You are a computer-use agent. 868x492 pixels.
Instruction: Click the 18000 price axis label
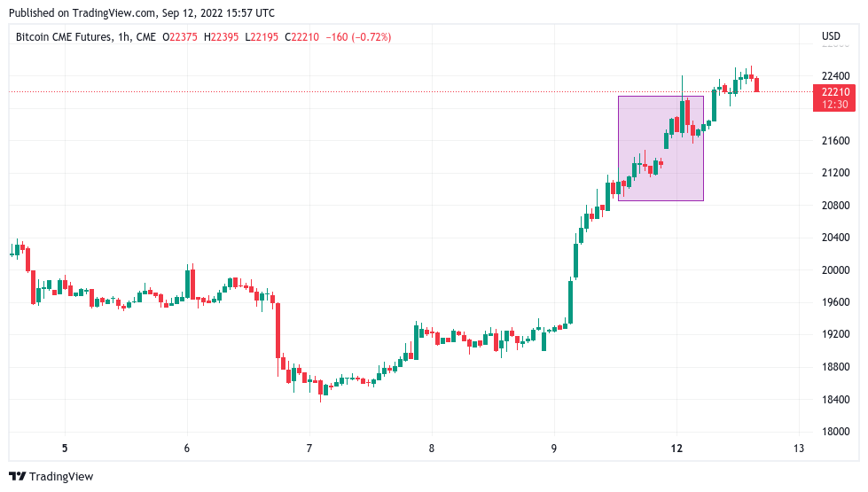click(835, 433)
